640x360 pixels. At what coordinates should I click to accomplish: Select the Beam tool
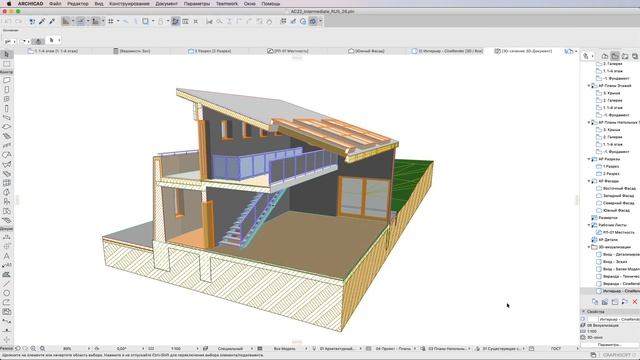click(x=7, y=118)
